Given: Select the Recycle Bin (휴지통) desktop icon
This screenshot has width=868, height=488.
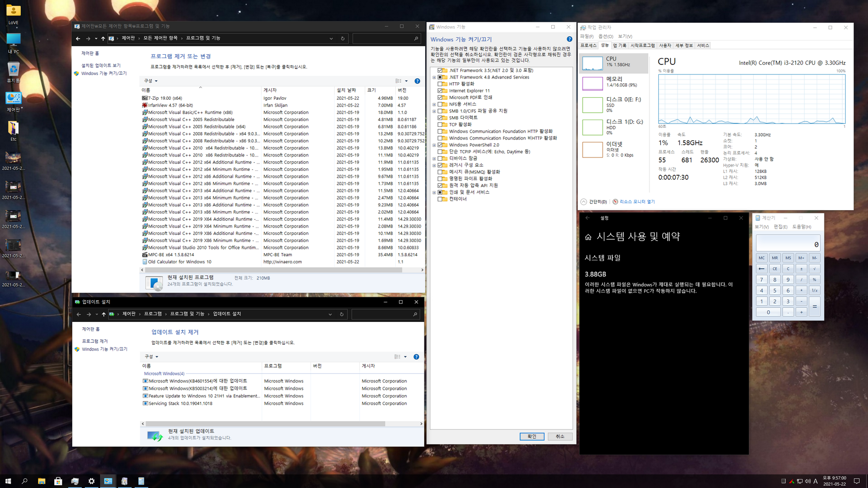Looking at the screenshot, I should click(x=14, y=73).
